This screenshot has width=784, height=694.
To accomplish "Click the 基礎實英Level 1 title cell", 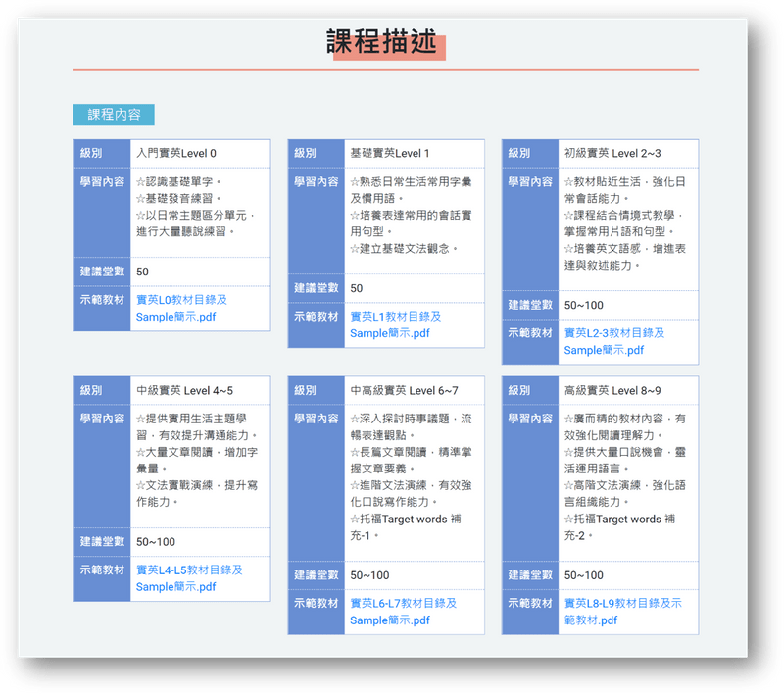I will (x=390, y=154).
